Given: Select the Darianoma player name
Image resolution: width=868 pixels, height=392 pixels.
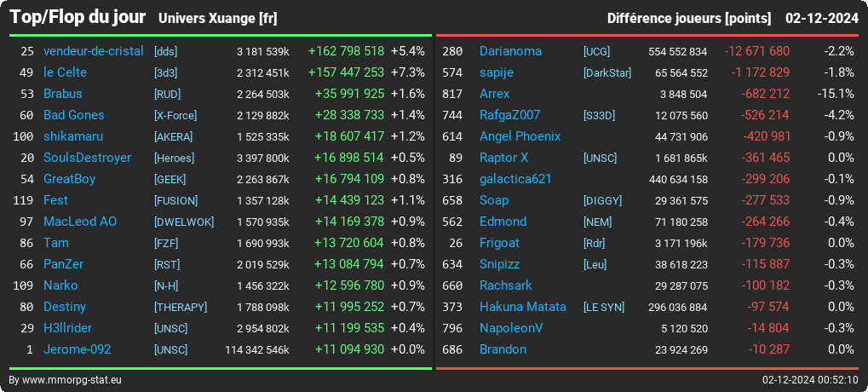Looking at the screenshot, I should tap(510, 51).
